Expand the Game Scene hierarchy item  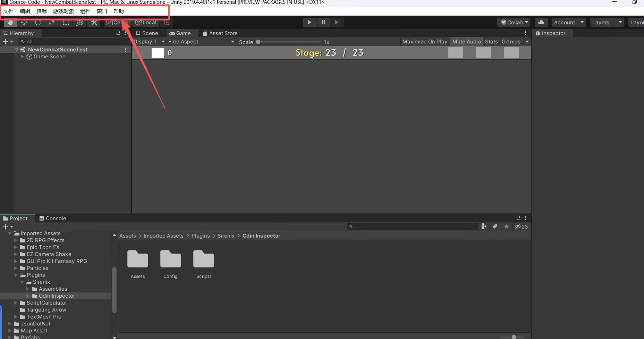23,57
